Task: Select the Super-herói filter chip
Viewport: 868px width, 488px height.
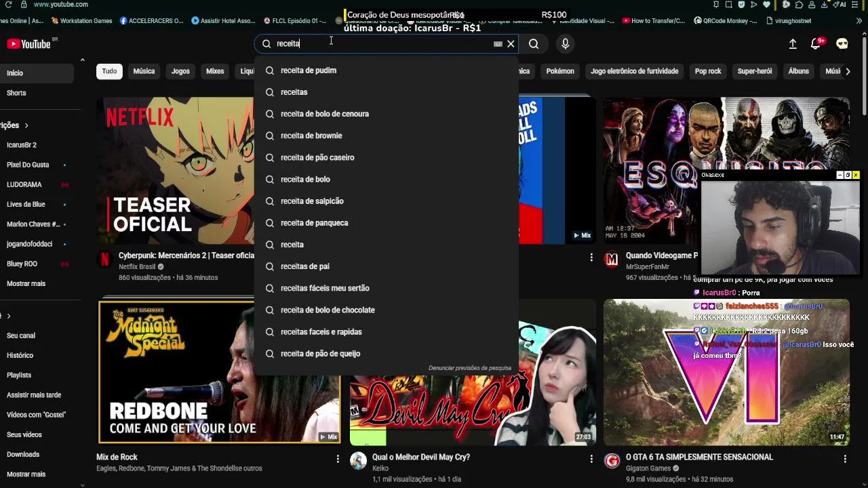Action: pyautogui.click(x=755, y=71)
